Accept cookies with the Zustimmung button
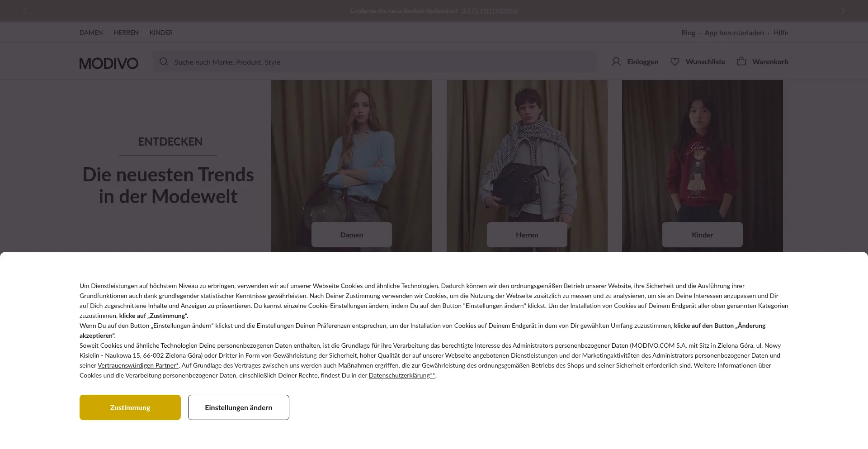The image size is (868, 449). 130,407
